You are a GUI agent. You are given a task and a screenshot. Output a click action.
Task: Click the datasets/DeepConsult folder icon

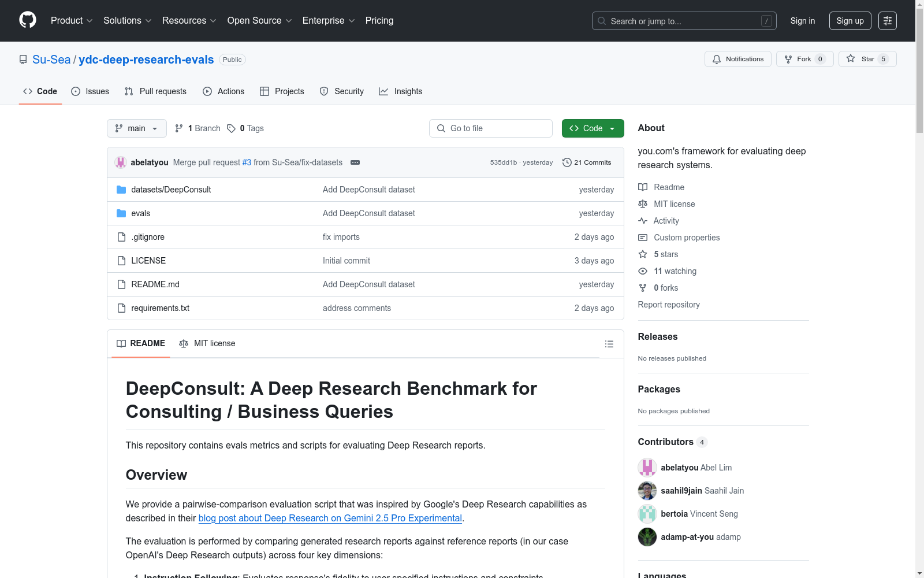pyautogui.click(x=121, y=190)
